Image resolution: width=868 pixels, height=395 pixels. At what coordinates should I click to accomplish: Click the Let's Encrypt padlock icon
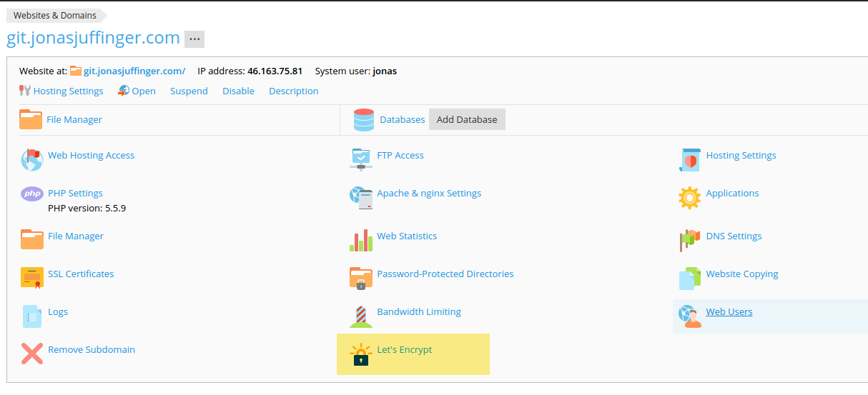pyautogui.click(x=361, y=354)
